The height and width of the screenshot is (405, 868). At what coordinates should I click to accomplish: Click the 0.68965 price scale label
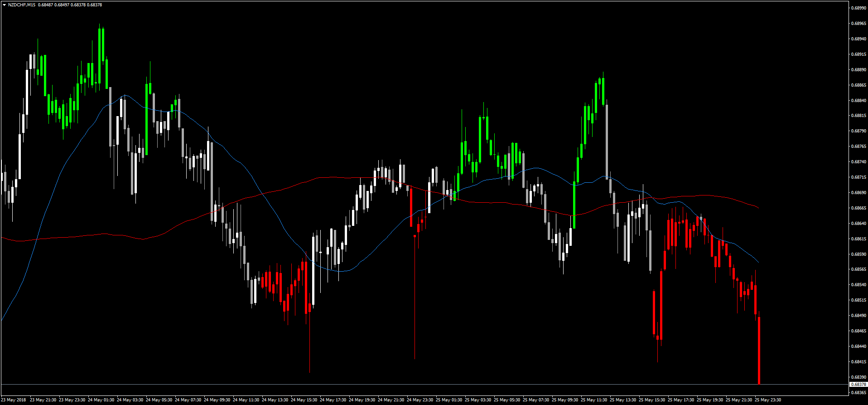[858, 24]
